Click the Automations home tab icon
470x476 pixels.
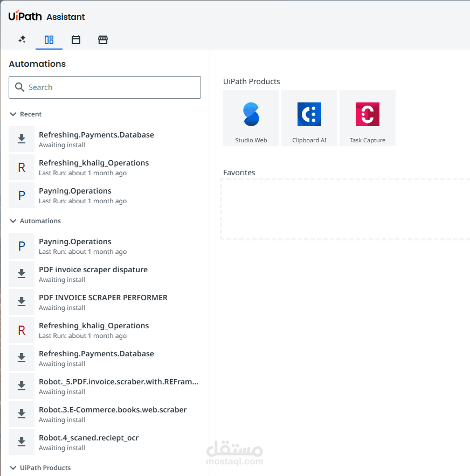(x=49, y=39)
